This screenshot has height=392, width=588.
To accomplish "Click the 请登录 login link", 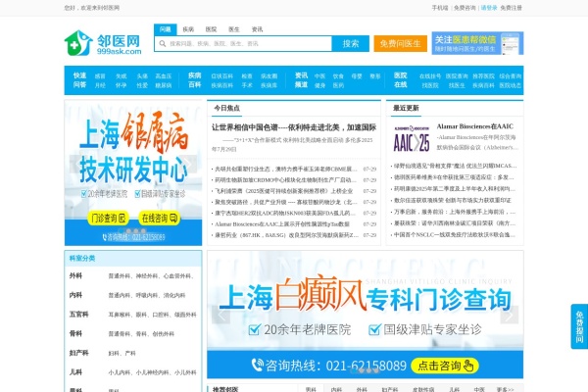I will click(x=489, y=8).
